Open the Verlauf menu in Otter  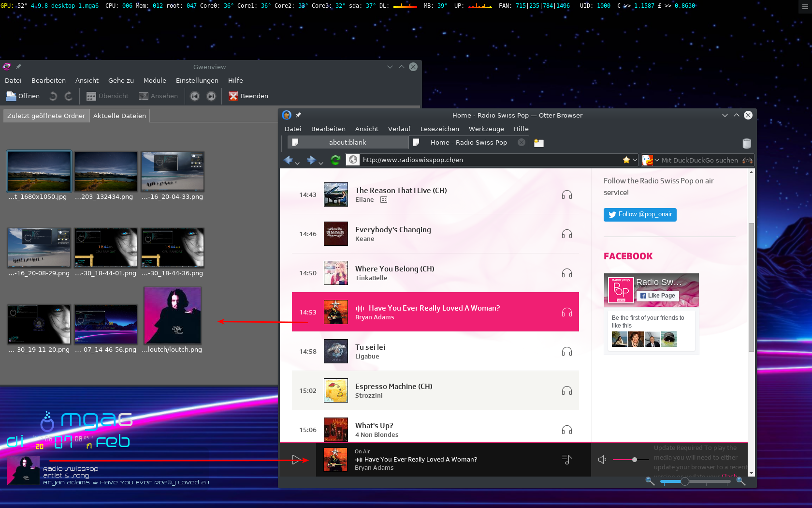click(x=399, y=129)
